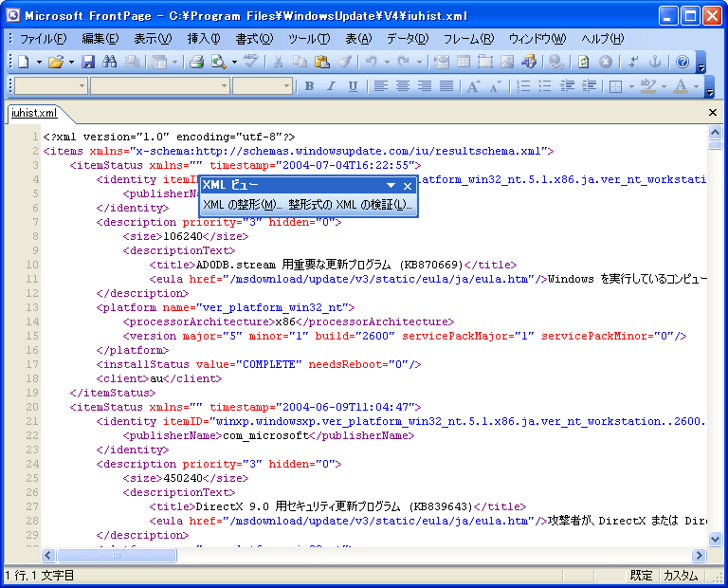Expand the New page dropdown arrow
Screen dimensions: 728x588
coord(39,62)
